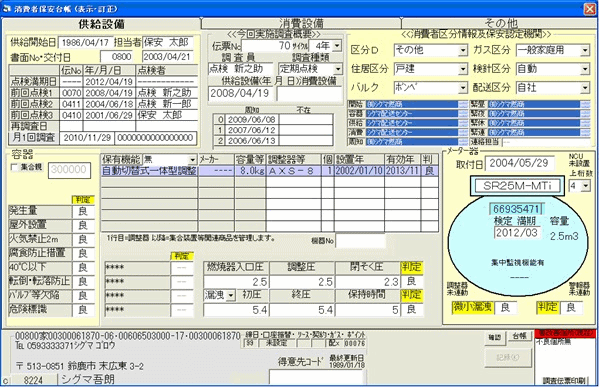The width and height of the screenshot is (599, 387).
Task: Click the red header of the 不良箇所 list
Action: click(565, 334)
